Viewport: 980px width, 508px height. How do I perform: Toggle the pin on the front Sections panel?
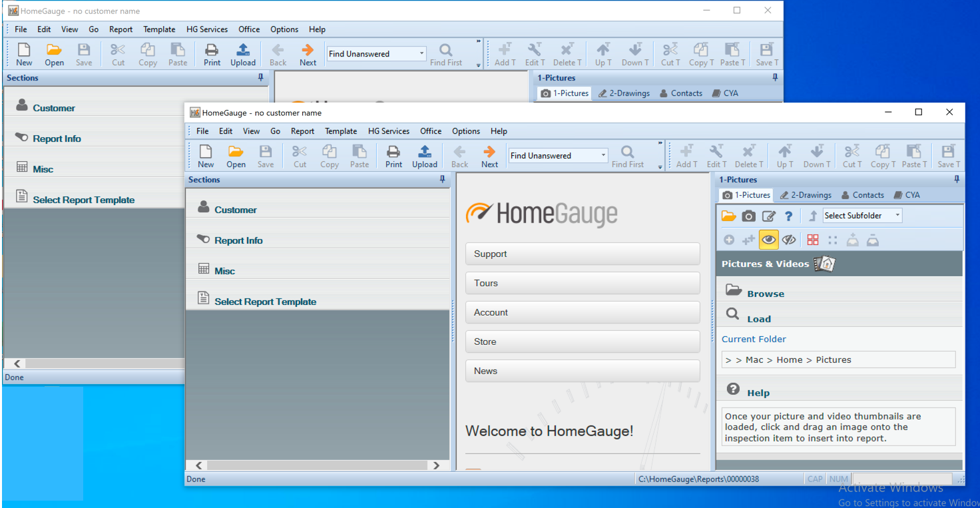[x=442, y=180]
